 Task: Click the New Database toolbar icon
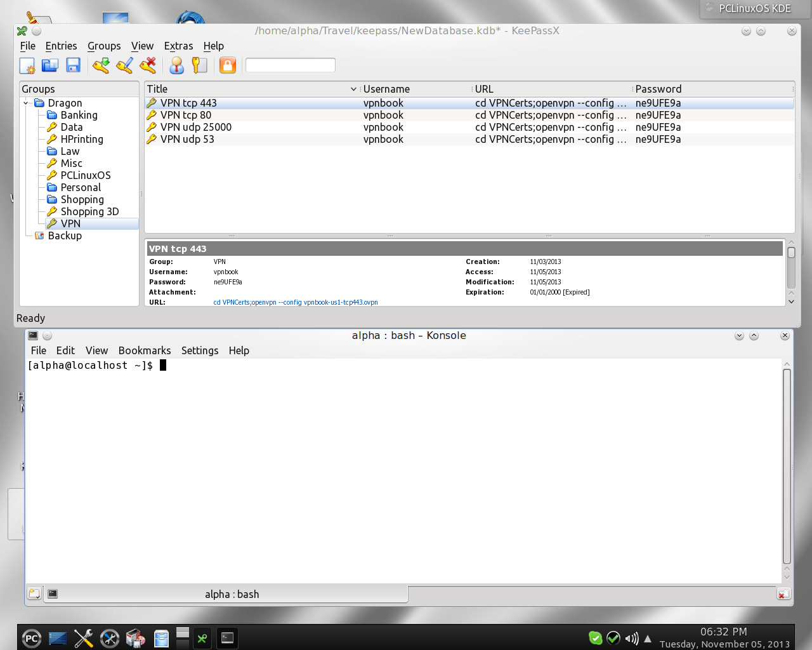[x=27, y=65]
